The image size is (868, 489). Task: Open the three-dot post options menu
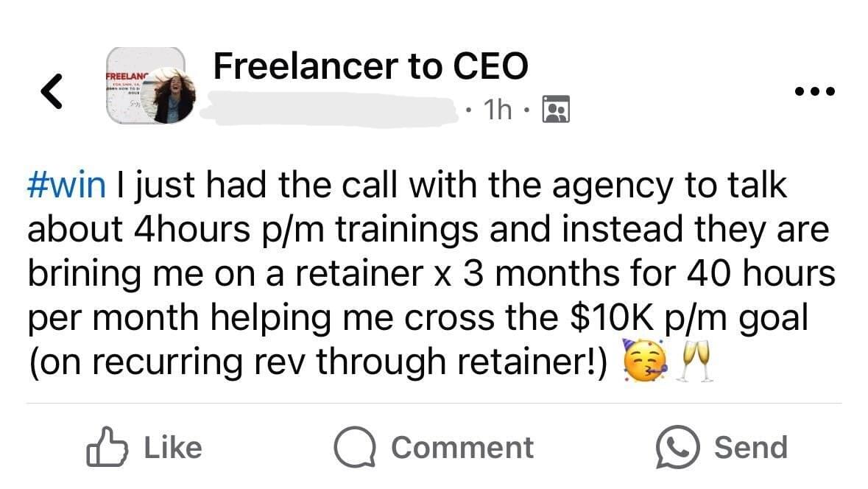click(815, 92)
